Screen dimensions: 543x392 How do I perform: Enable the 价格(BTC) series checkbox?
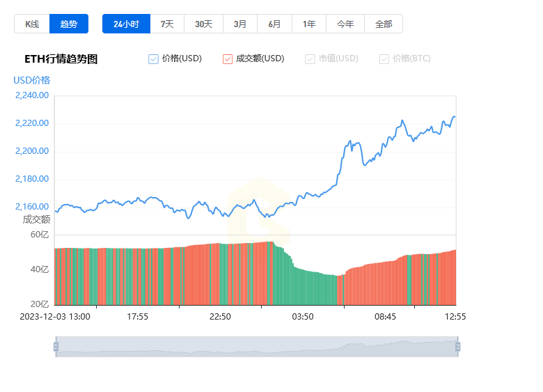point(384,59)
